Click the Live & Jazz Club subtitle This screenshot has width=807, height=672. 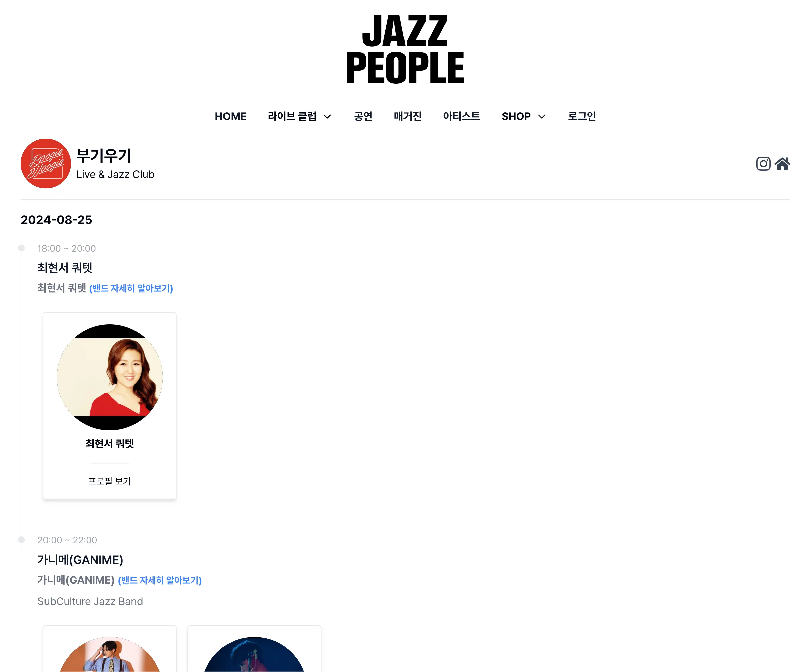[115, 175]
